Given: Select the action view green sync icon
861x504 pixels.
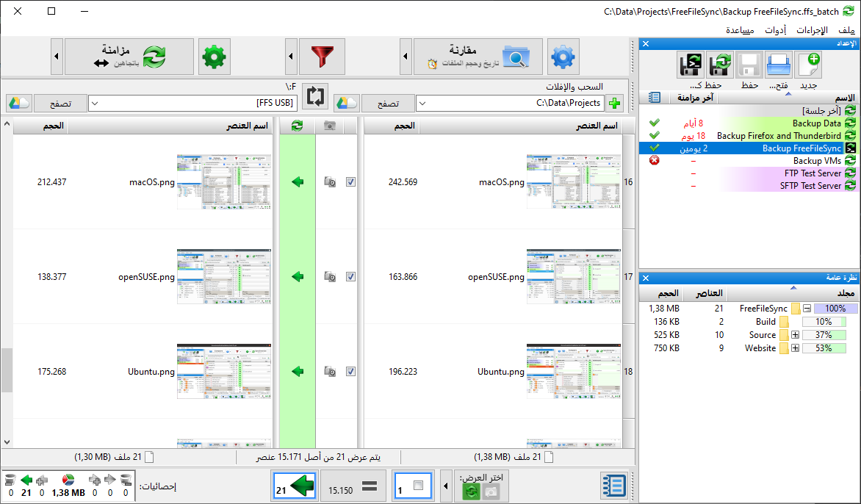Looking at the screenshot, I should (x=471, y=492).
